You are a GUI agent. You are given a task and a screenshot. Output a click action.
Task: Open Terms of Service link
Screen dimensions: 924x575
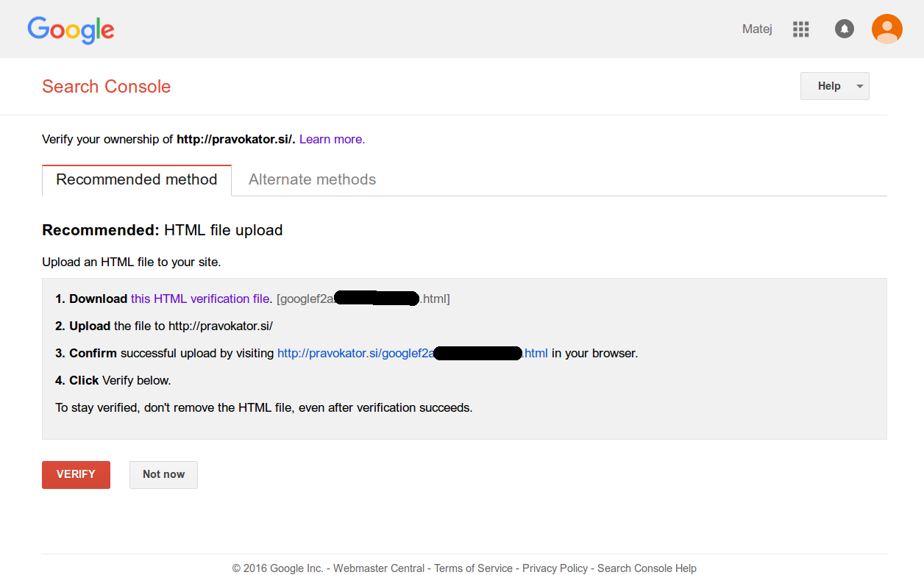[x=474, y=568]
